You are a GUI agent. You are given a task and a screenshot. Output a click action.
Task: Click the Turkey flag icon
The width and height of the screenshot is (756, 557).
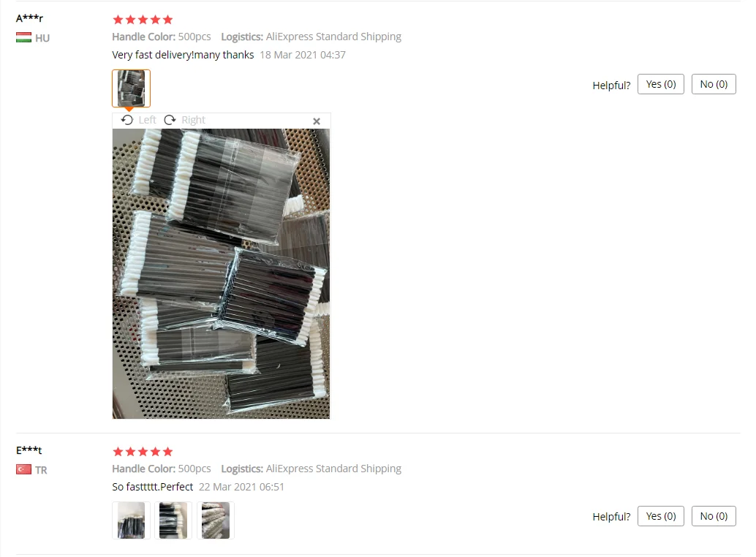click(23, 469)
